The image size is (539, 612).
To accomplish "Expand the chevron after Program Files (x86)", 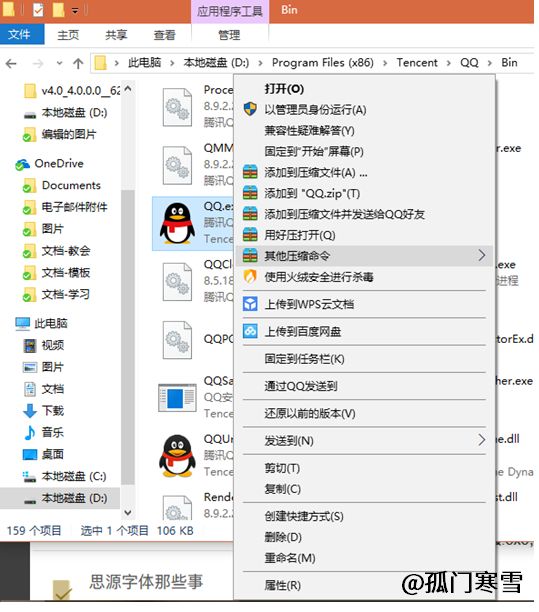I will pos(385,63).
